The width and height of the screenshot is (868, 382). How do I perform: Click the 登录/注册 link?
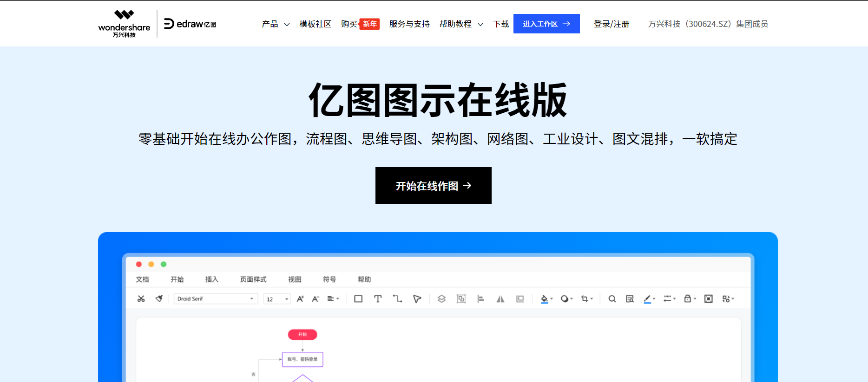pos(612,24)
